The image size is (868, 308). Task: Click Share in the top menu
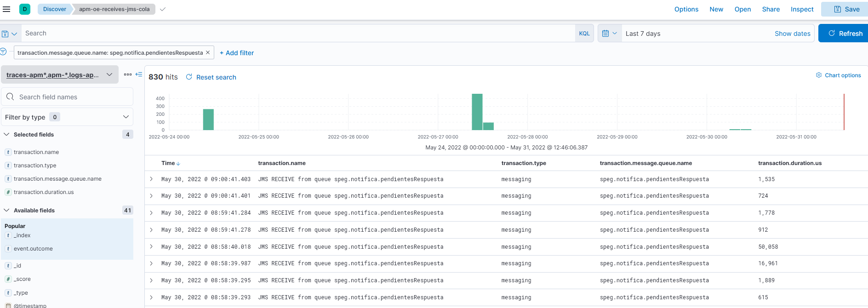[771, 9]
